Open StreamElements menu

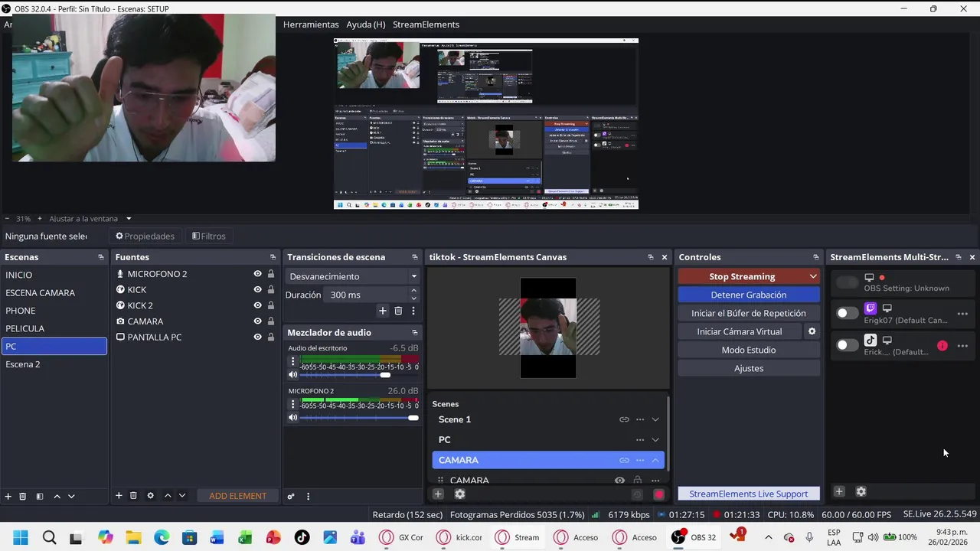426,24
